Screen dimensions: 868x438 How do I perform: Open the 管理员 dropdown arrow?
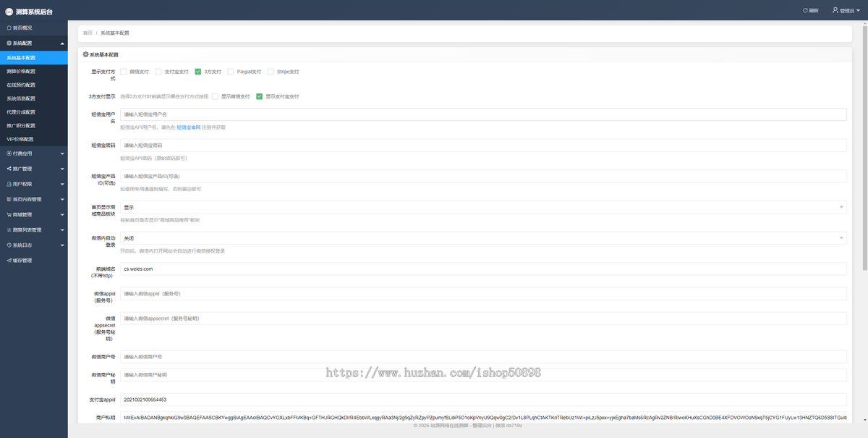858,11
